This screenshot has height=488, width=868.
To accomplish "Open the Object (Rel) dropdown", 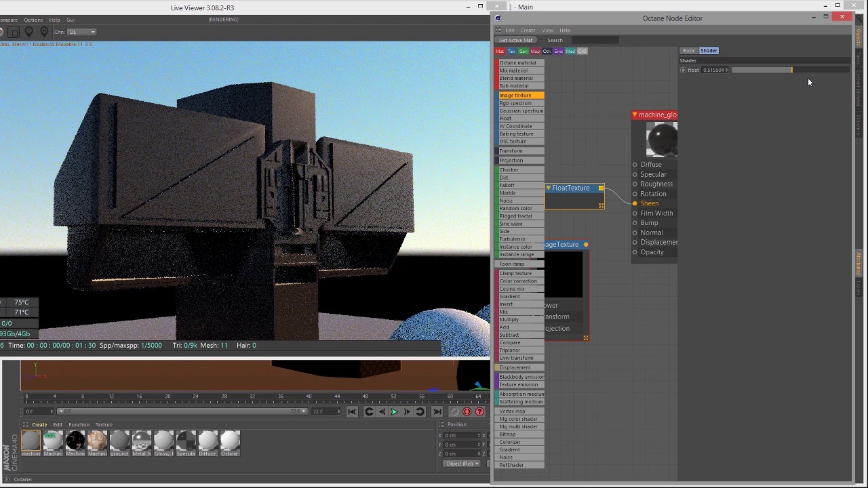I will pos(462,464).
